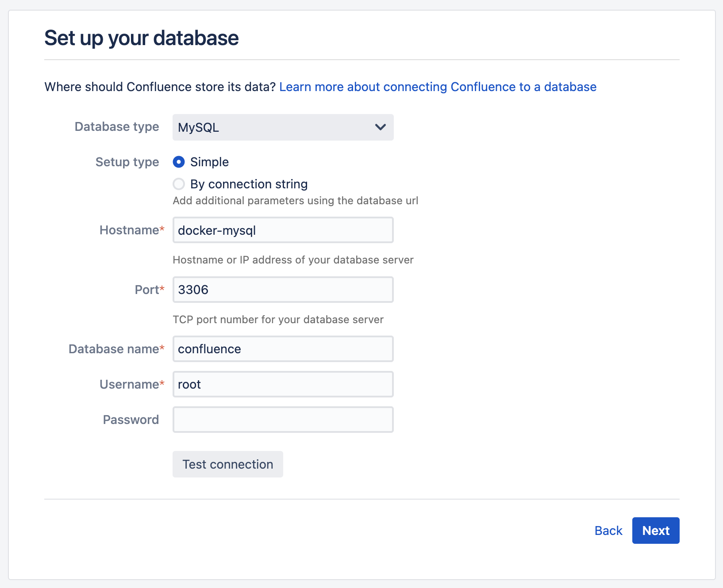The height and width of the screenshot is (588, 723).
Task: Click 'Where should Confluence store its data?' text
Action: point(160,87)
